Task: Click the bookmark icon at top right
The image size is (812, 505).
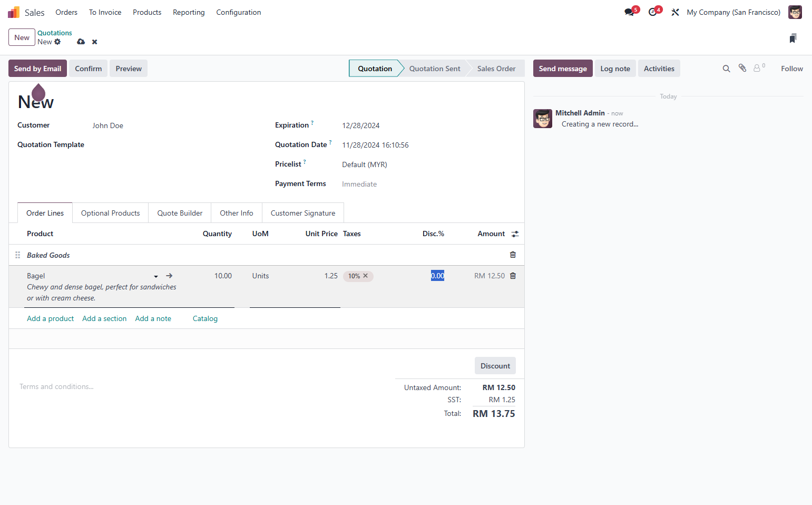Action: click(x=793, y=38)
